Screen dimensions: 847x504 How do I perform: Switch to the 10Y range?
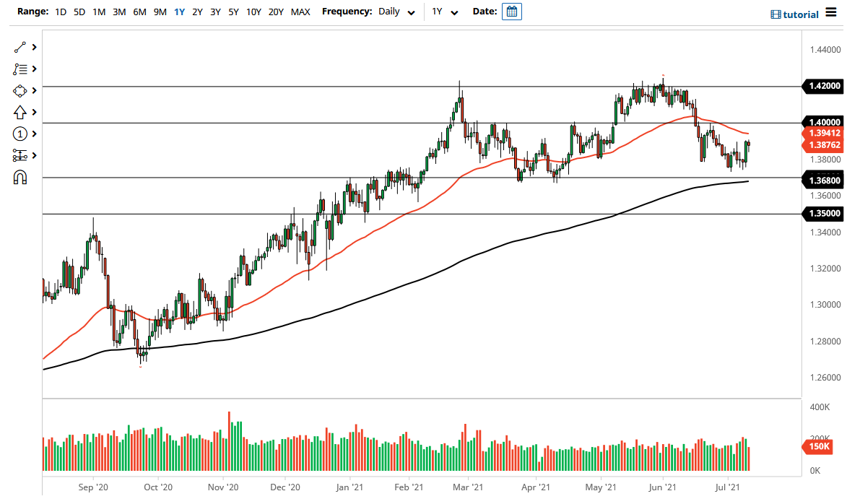point(253,12)
